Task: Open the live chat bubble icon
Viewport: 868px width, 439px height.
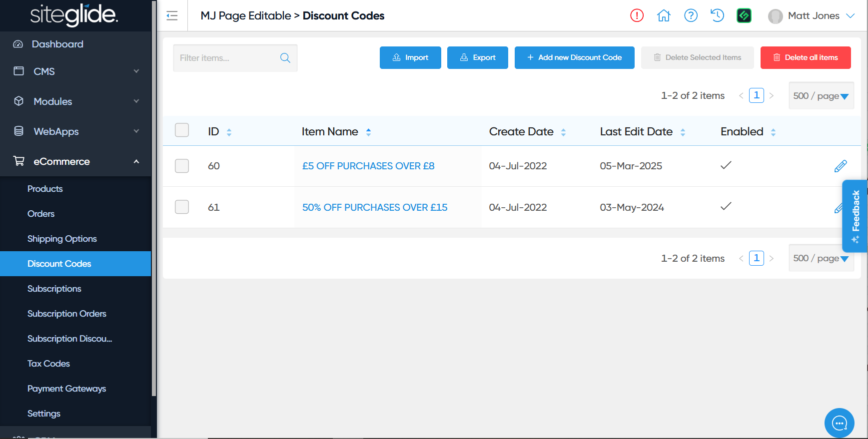Action: point(839,424)
